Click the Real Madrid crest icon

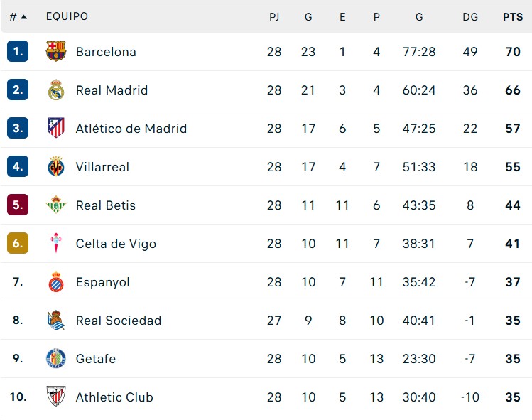55,90
